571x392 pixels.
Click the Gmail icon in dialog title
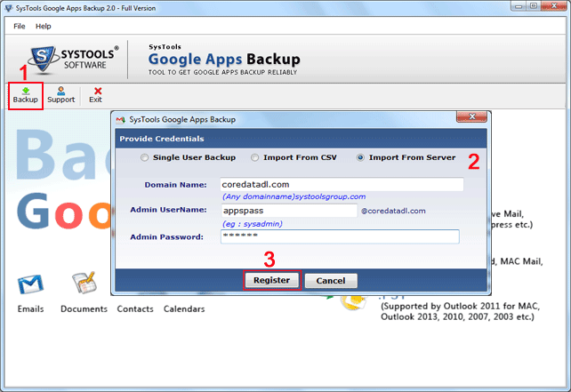click(121, 120)
